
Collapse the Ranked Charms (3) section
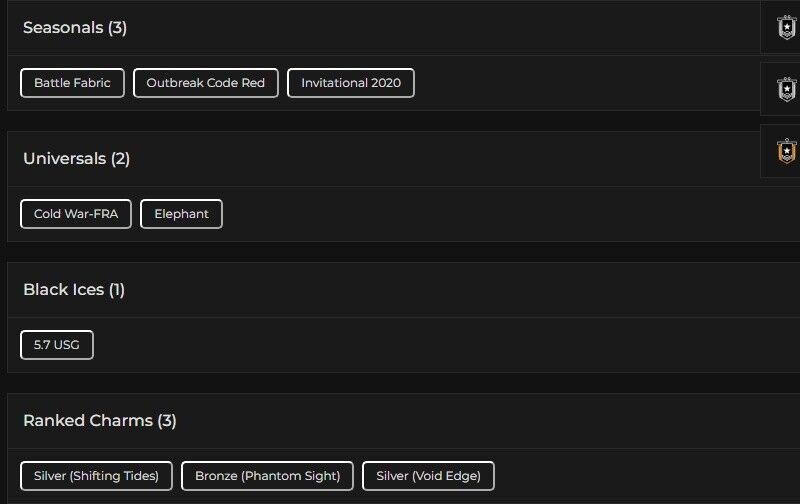pos(100,421)
